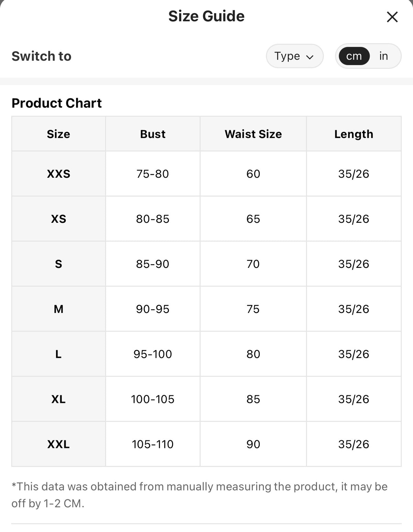Screen dimensions: 413x532
Task: Click the Length column header
Action: (x=354, y=134)
